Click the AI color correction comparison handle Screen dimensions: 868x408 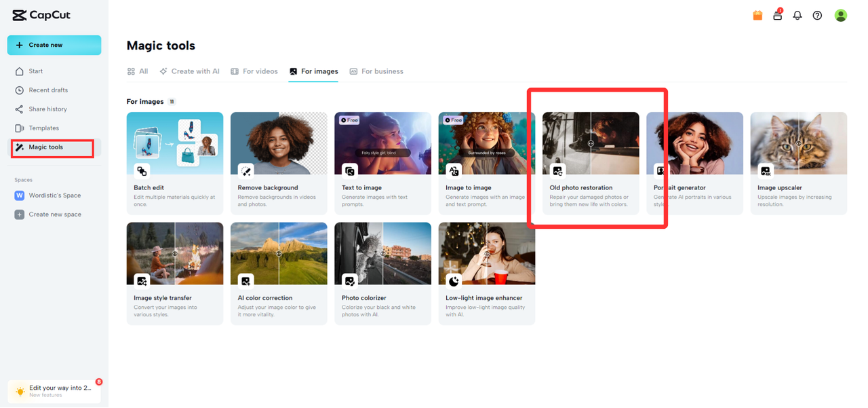pyautogui.click(x=279, y=253)
